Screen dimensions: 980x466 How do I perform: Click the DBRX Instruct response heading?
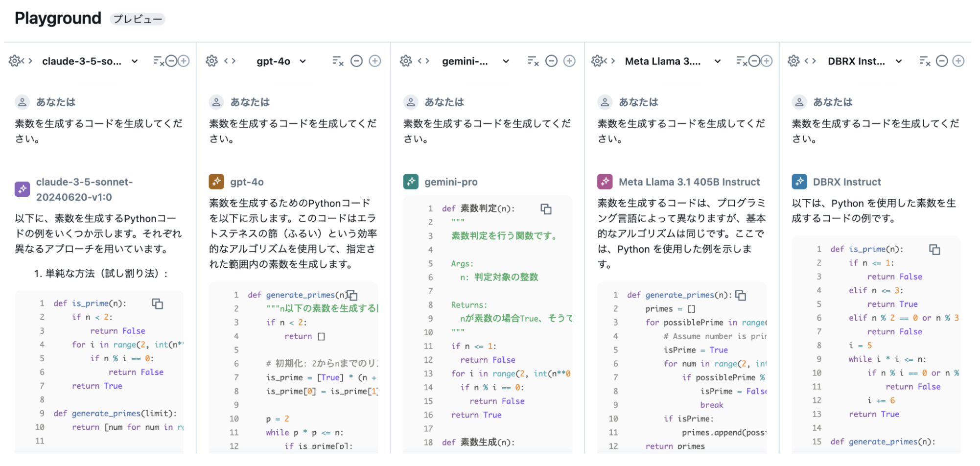tap(847, 182)
